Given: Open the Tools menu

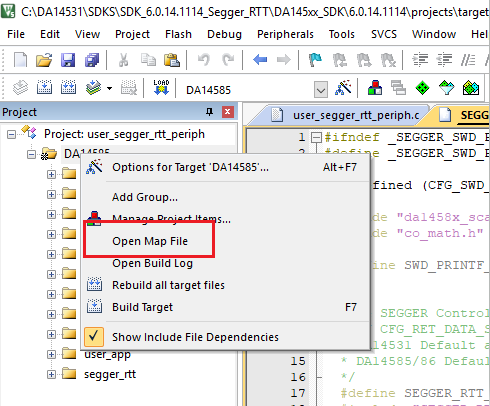Looking at the screenshot, I should click(342, 34).
